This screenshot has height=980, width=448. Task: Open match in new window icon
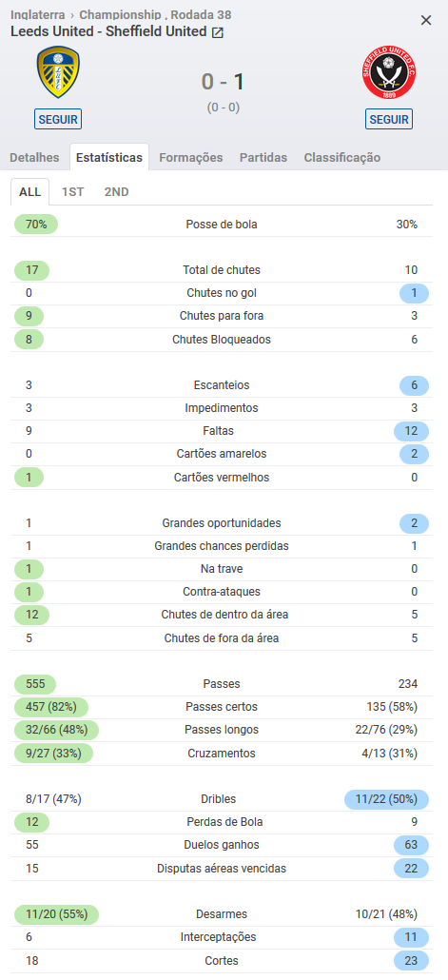point(218,32)
